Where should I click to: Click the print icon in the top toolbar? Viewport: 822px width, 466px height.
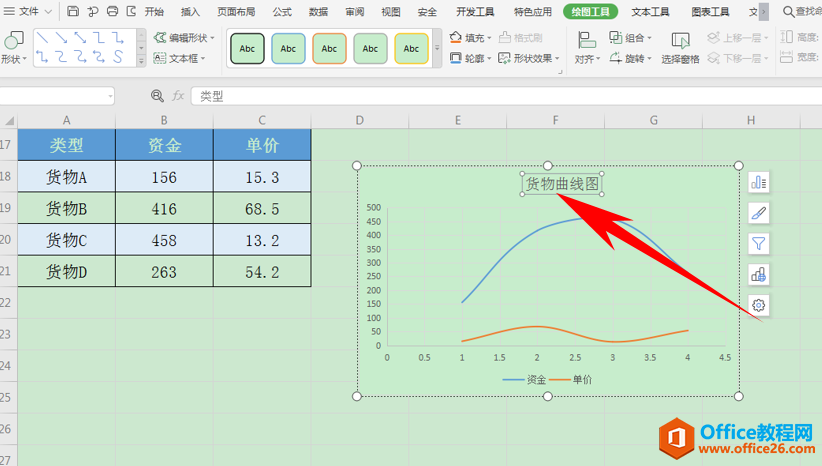click(111, 12)
